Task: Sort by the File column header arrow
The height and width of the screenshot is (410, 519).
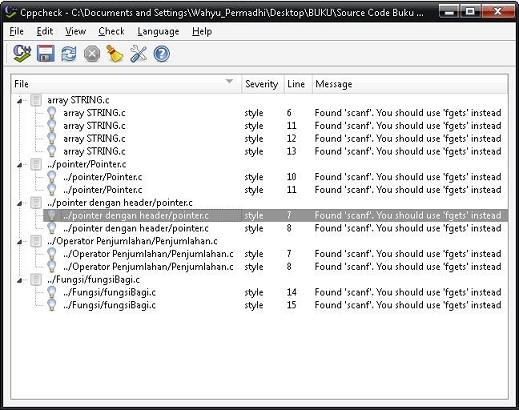Action: pos(229,81)
